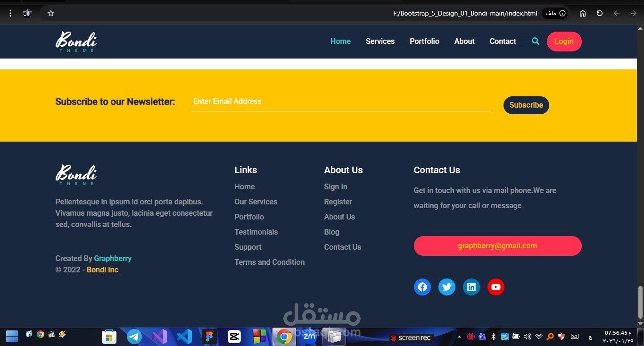Open Chrome three-dot menu

(x=10, y=13)
